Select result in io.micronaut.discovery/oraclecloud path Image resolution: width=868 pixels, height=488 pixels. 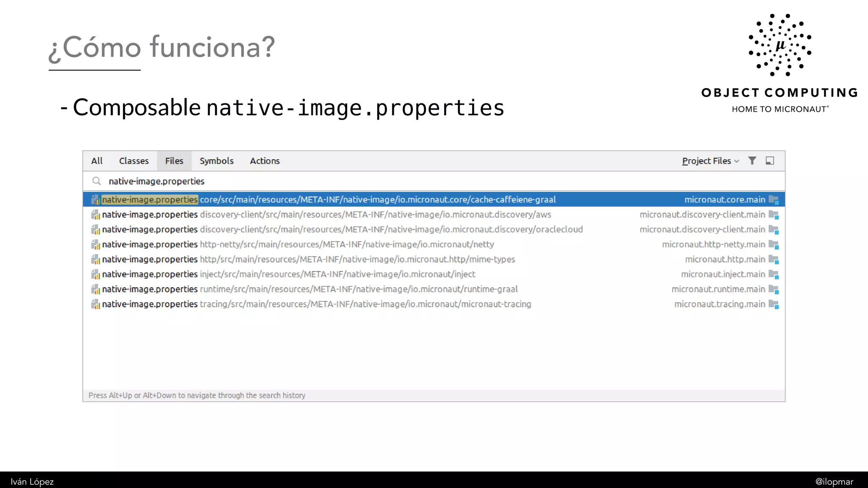(434, 229)
